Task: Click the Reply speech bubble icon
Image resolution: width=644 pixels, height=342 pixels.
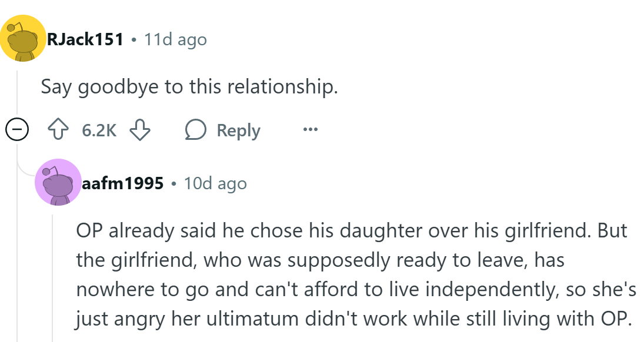Action: point(198,130)
